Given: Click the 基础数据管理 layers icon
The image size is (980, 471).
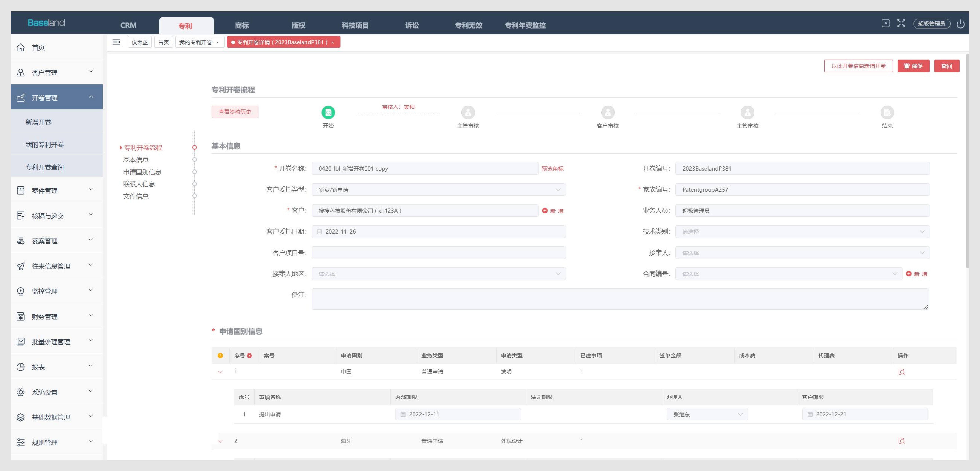Looking at the screenshot, I should [x=21, y=417].
